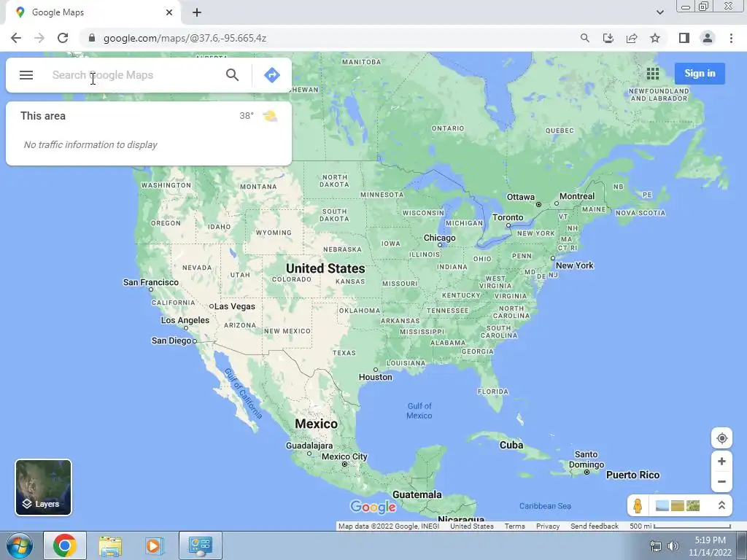
Task: Go back with the browser back arrow
Action: point(16,38)
